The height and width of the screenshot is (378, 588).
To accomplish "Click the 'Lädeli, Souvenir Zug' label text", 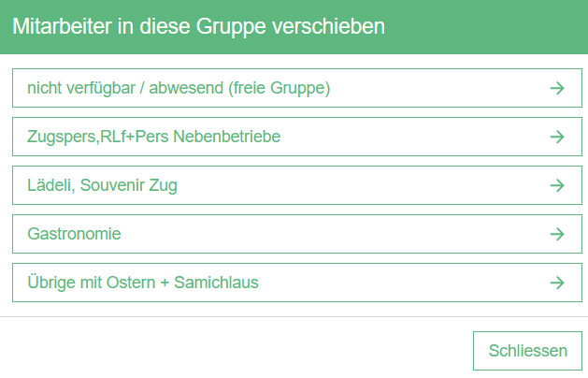I will [x=102, y=185].
